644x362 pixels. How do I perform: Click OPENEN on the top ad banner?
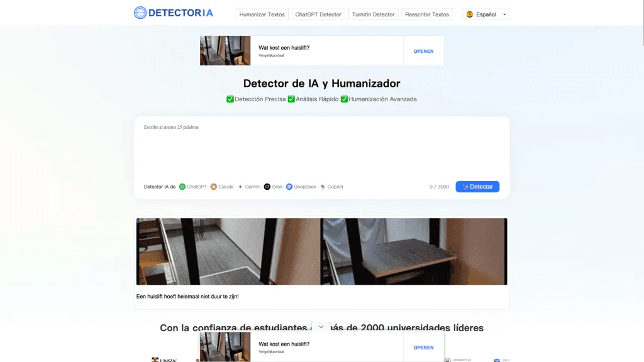click(x=423, y=52)
